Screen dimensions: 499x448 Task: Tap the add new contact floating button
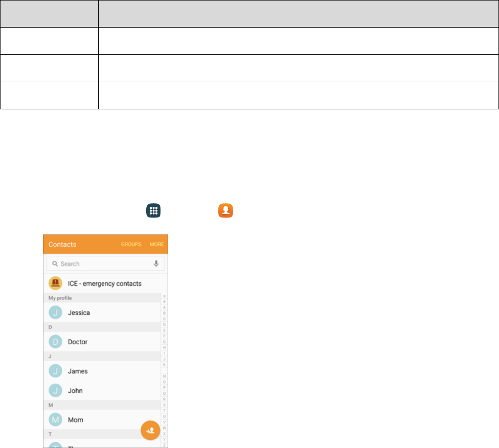tap(150, 431)
